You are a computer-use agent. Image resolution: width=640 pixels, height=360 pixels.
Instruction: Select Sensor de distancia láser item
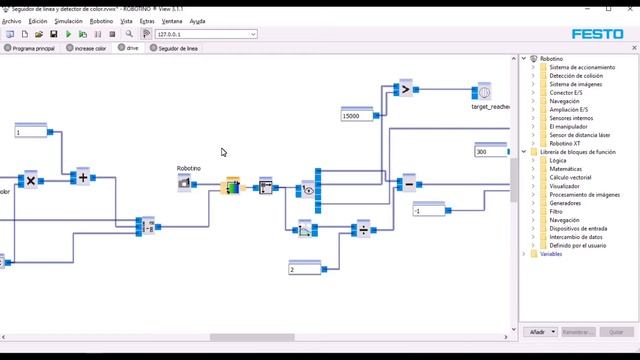[580, 135]
